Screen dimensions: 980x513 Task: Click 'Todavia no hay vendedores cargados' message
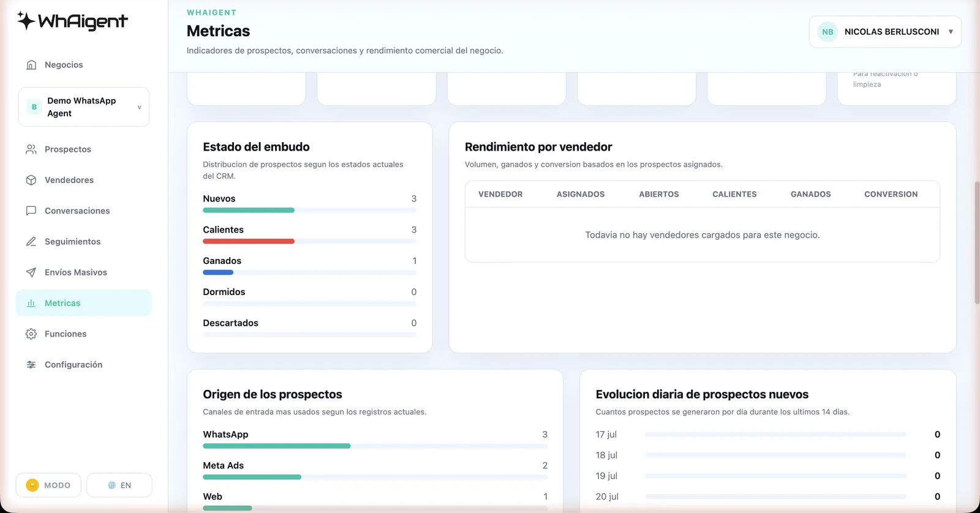pyautogui.click(x=703, y=235)
